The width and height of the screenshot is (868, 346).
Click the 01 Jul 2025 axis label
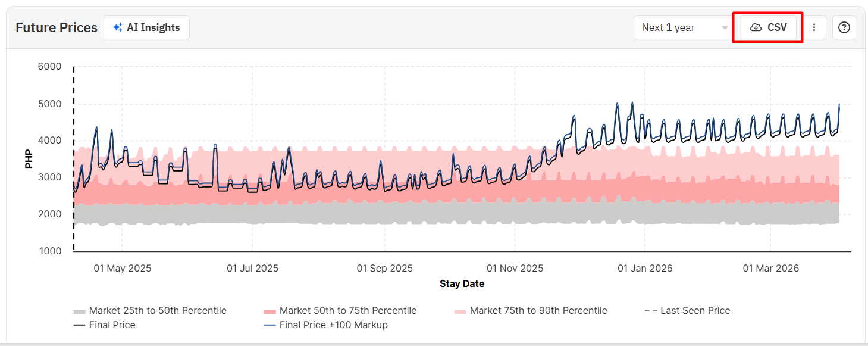coord(252,268)
